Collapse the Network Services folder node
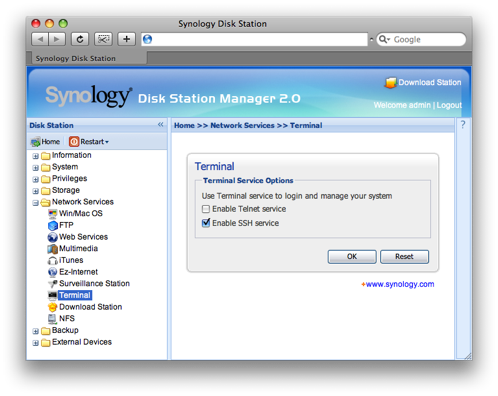The height and width of the screenshot is (396, 498). coord(36,203)
